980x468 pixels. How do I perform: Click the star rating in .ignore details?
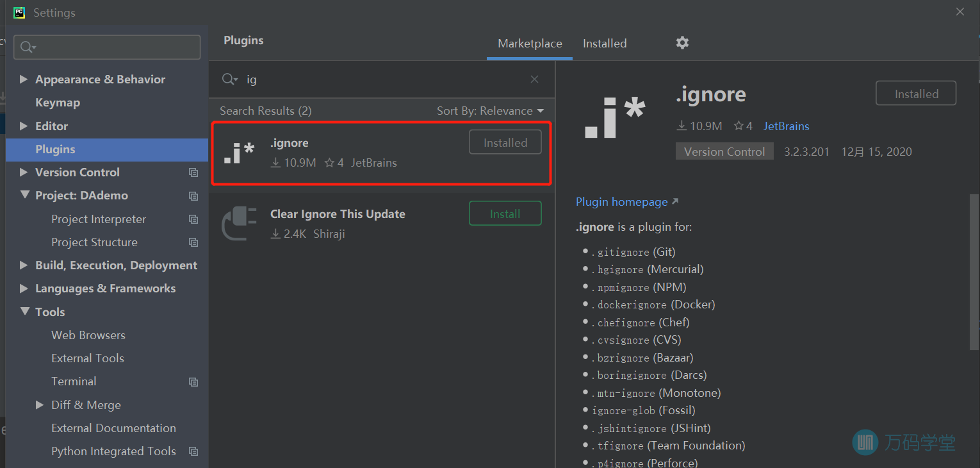click(x=743, y=126)
